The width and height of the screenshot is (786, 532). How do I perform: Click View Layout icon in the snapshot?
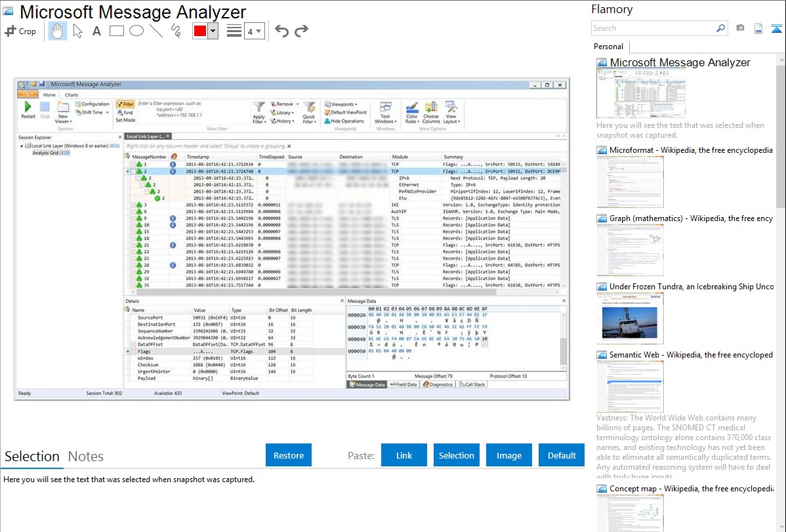[451, 108]
